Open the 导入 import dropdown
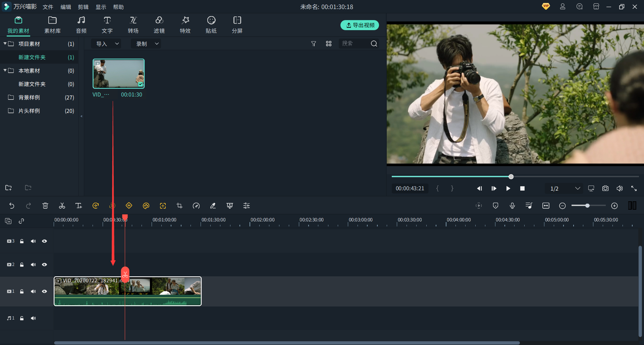Screen dimensions: 644x345 (x=107, y=44)
